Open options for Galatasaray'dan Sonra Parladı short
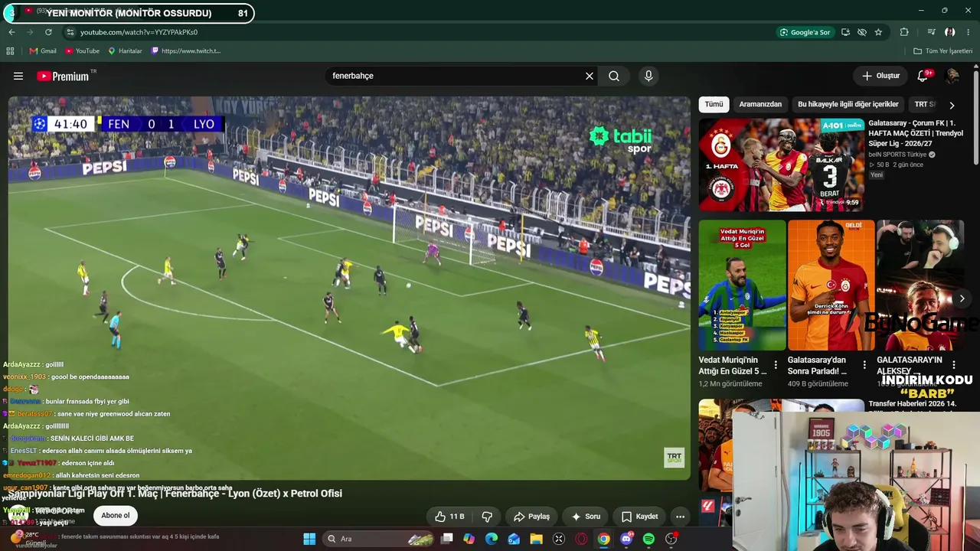980x551 pixels. click(864, 365)
